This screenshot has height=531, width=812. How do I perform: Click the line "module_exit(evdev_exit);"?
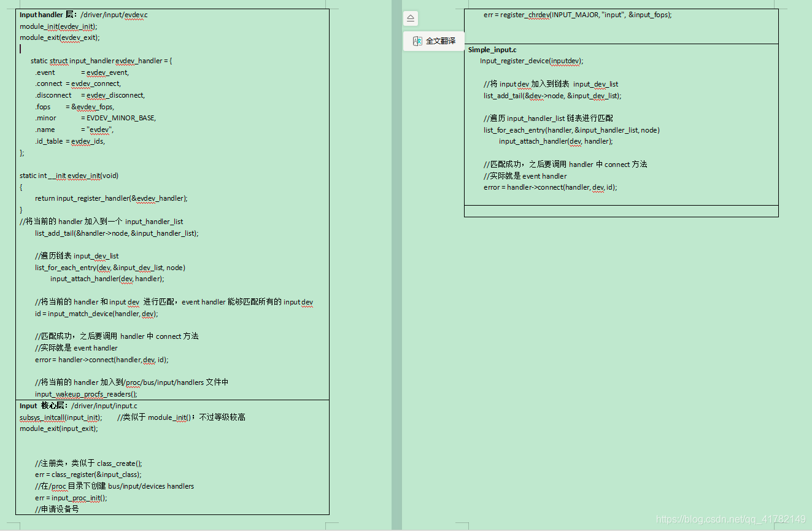60,37
